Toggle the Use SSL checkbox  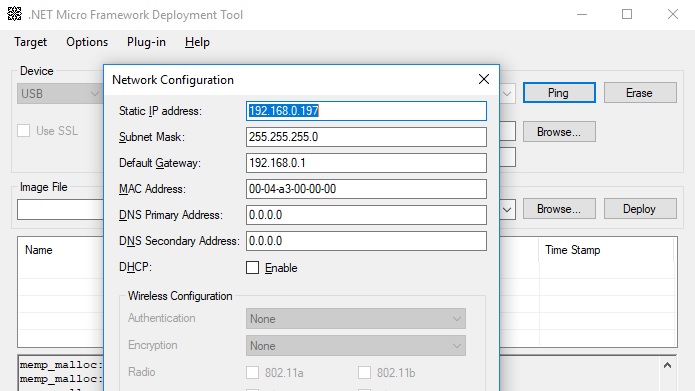(x=23, y=131)
